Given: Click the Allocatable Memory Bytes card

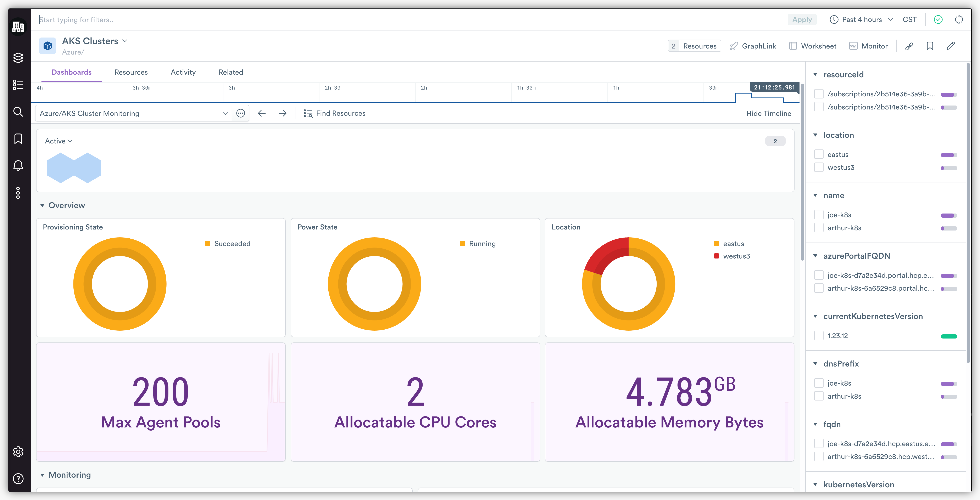Looking at the screenshot, I should tap(669, 402).
